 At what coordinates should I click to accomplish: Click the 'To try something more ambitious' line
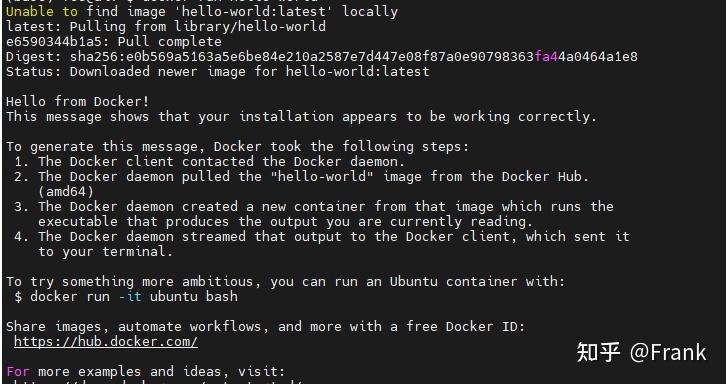pos(286,282)
